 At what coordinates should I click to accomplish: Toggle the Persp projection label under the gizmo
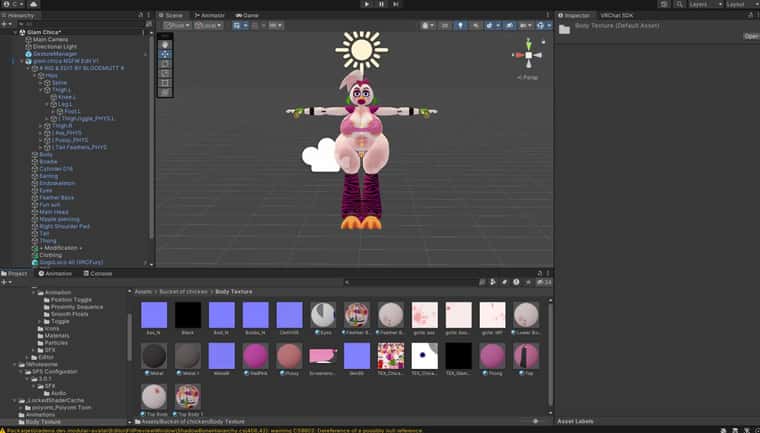[527, 77]
